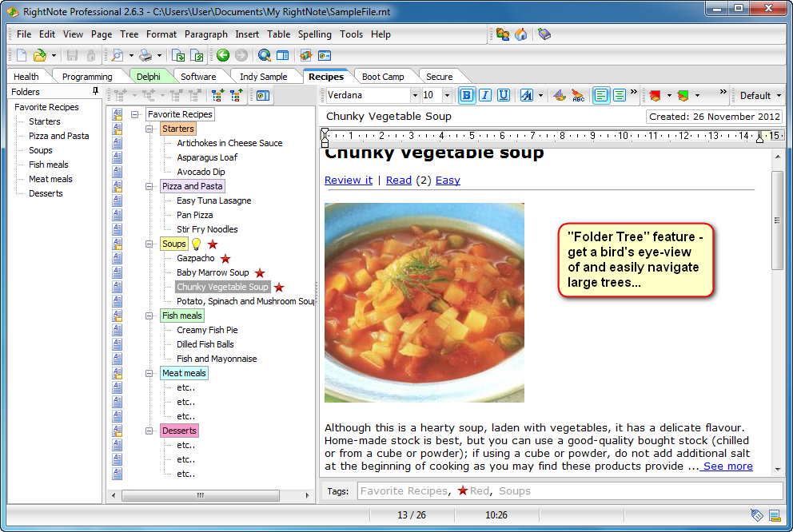Click the red star next to Gazpacho

[x=225, y=259]
